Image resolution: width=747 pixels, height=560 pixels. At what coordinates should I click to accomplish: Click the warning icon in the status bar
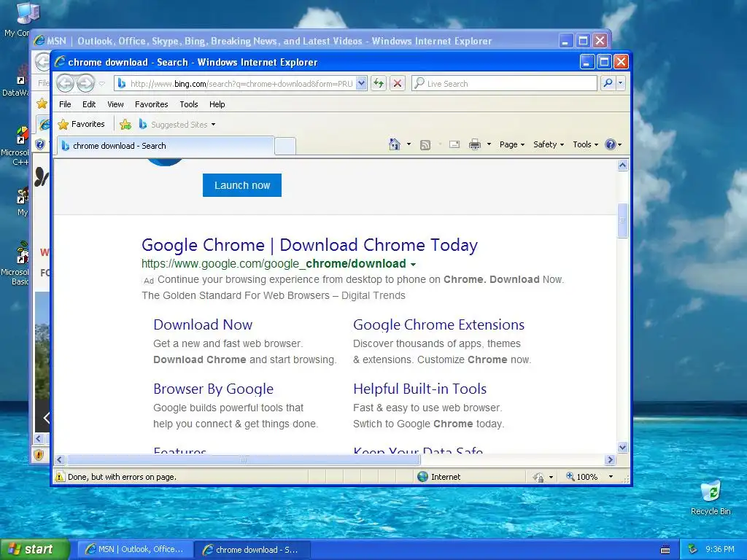pyautogui.click(x=60, y=477)
